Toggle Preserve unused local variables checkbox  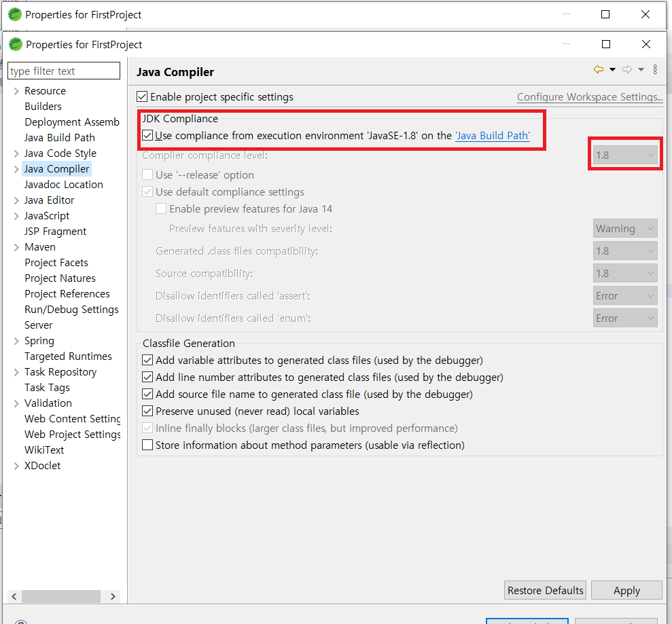(x=147, y=411)
